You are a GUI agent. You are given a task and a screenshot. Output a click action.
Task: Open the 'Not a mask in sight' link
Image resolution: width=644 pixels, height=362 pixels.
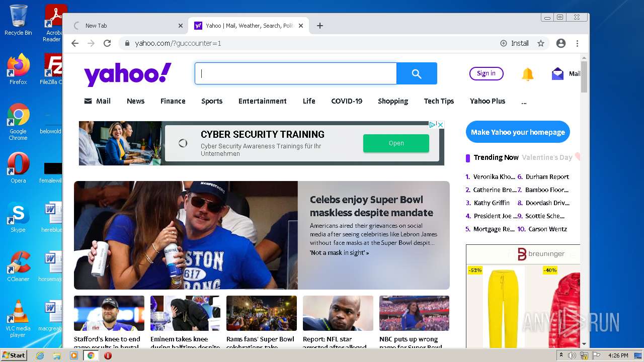click(339, 253)
